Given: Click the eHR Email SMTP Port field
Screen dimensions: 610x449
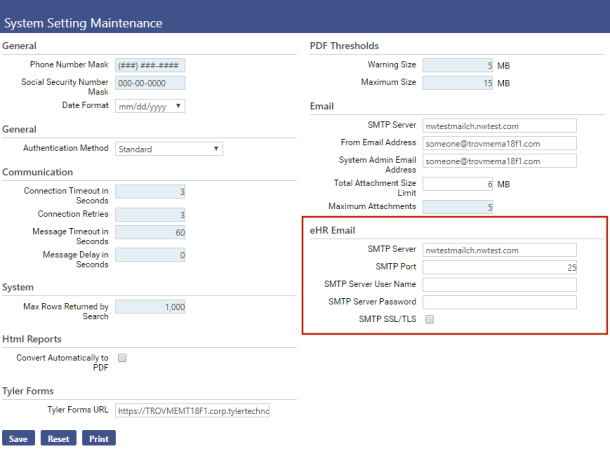Looking at the screenshot, I should (x=499, y=267).
